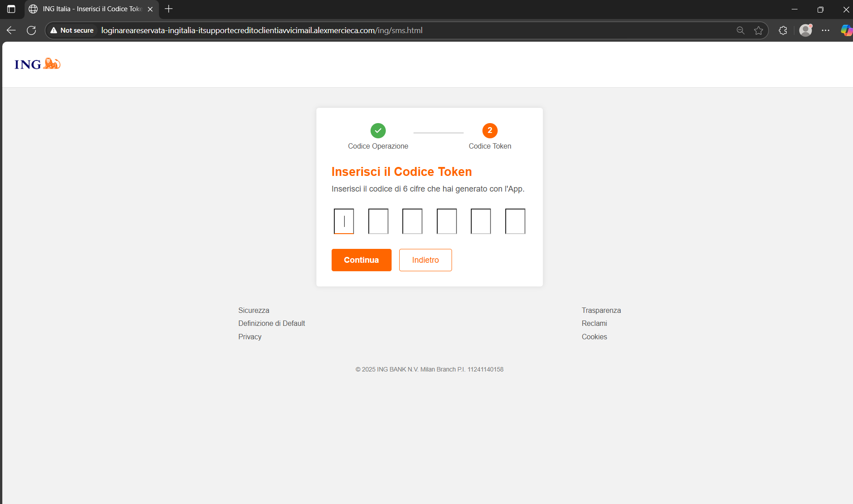Open the tab actions menu icon
The width and height of the screenshot is (853, 504).
click(x=11, y=9)
